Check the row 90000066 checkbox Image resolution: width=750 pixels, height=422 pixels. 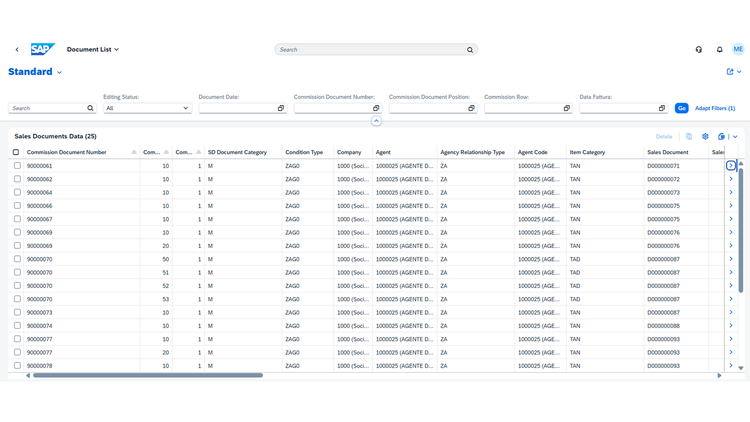[x=17, y=206]
